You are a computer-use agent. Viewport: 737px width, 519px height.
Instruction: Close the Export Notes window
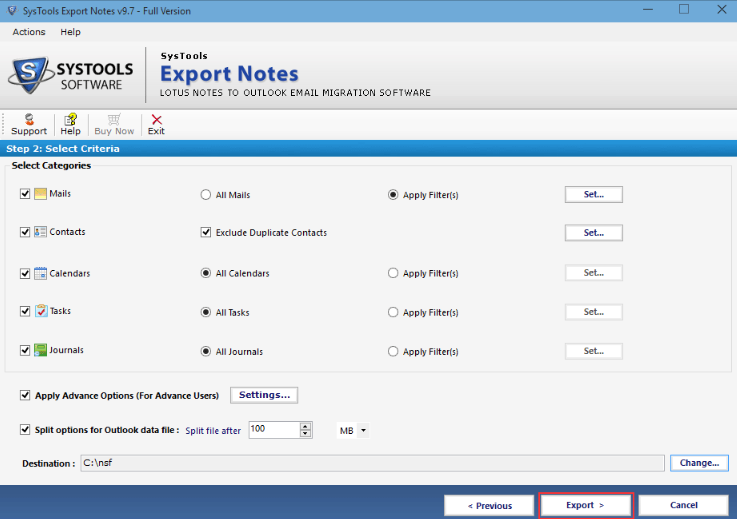pos(721,10)
